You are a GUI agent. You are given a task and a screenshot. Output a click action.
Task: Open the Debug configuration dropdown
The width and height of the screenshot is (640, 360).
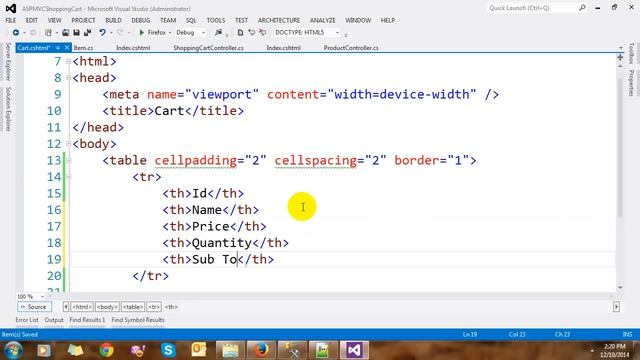[203, 33]
